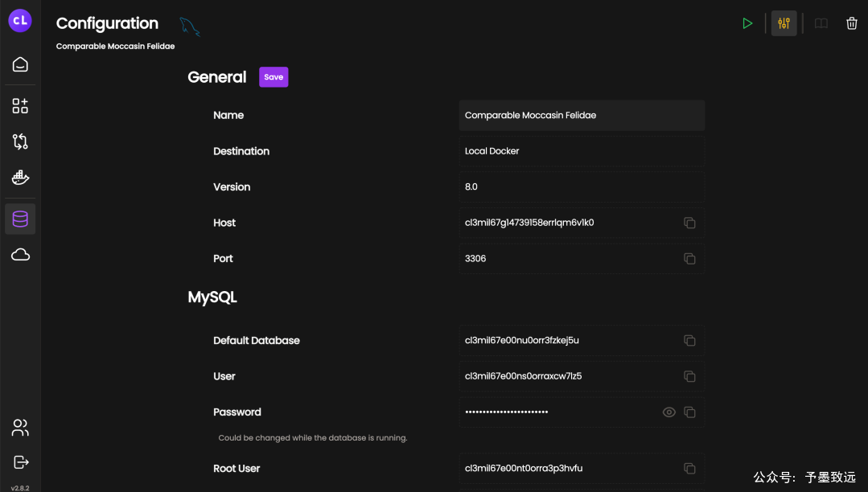This screenshot has width=868, height=492.
Task: Click the Version field showing 8.0
Action: point(582,187)
